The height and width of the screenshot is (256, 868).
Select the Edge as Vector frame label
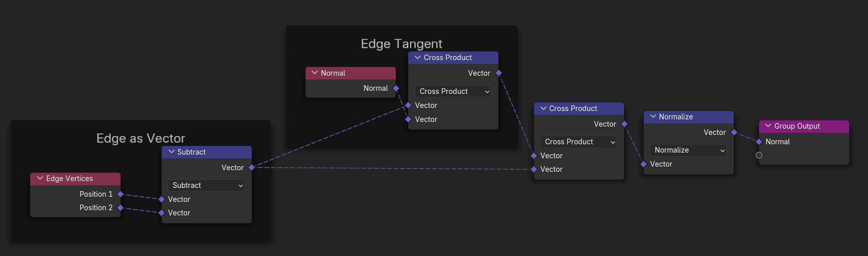[140, 138]
